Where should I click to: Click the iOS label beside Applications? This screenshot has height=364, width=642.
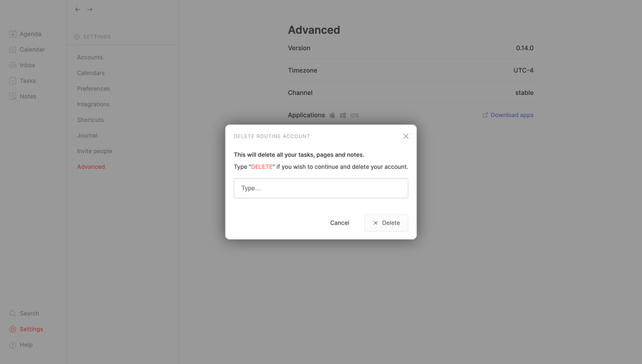tap(355, 115)
